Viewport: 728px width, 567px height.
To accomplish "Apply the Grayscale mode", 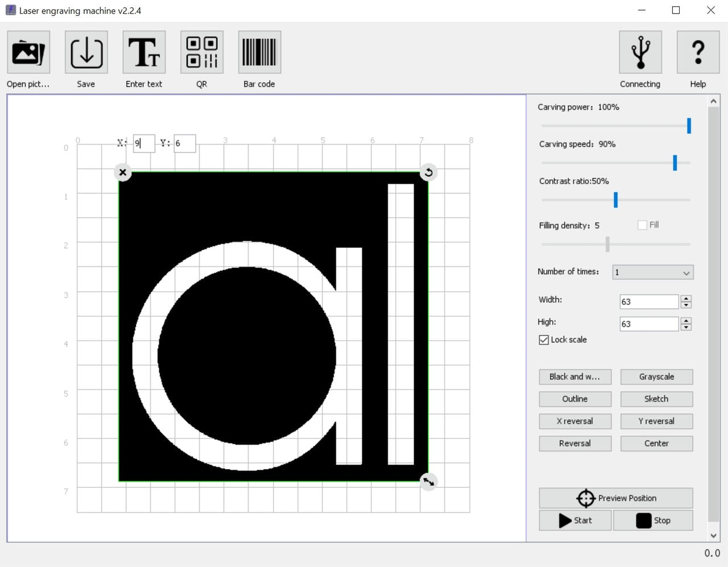I will [x=656, y=376].
